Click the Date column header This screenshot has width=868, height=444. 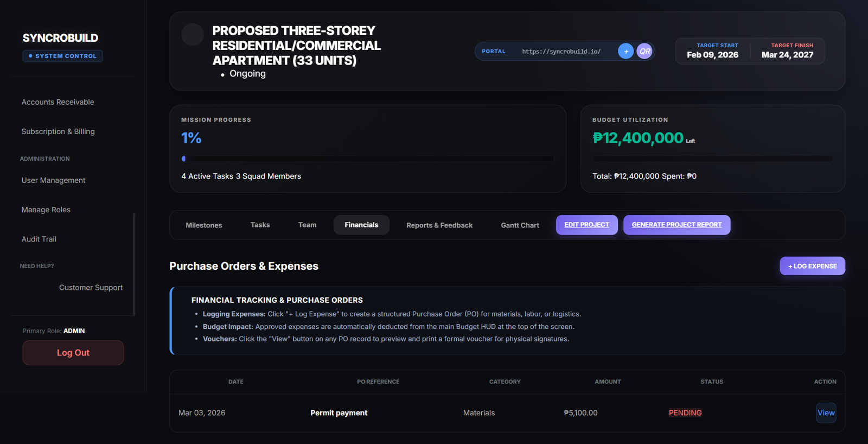(236, 382)
